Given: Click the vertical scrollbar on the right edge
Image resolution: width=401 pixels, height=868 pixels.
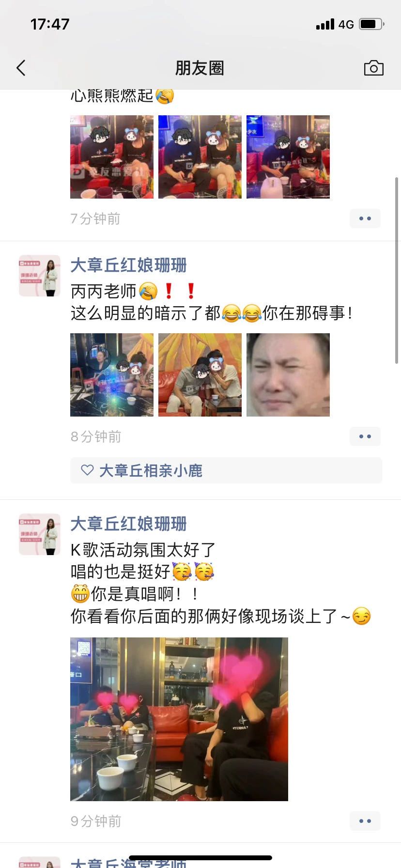Looking at the screenshot, I should [x=397, y=270].
